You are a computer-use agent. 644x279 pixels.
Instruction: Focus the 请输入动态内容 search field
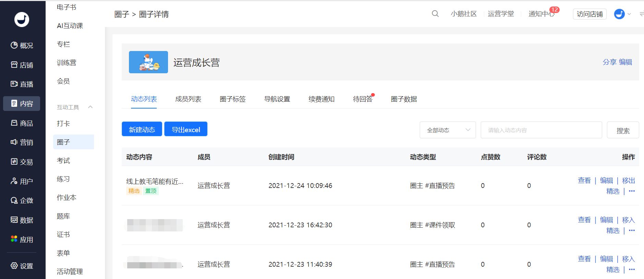pos(541,130)
